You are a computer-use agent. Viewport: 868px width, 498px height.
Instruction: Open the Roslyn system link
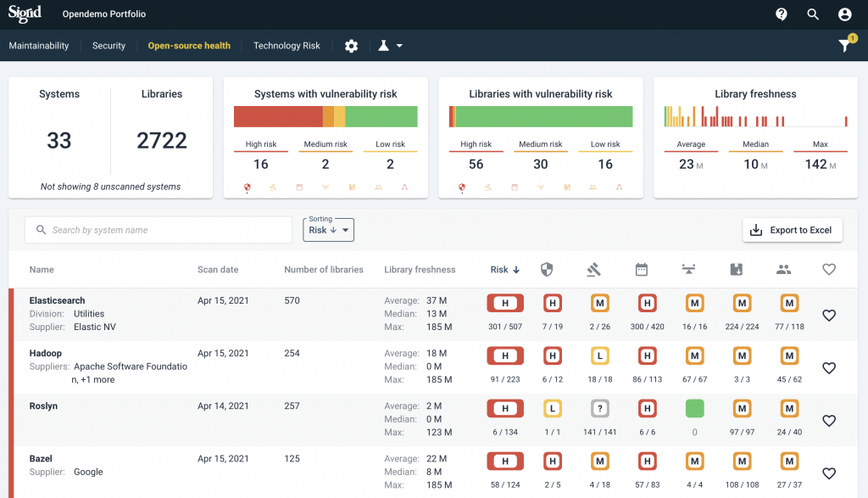[x=43, y=406]
